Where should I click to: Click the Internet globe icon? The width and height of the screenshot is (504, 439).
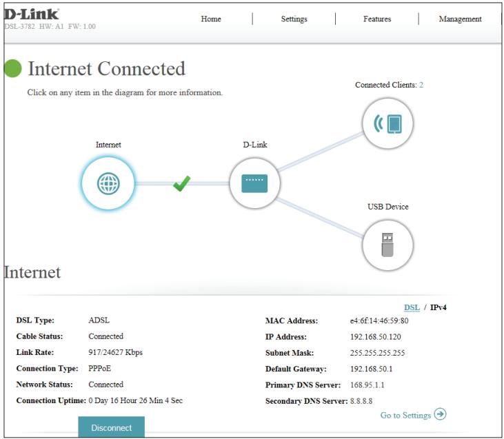tap(108, 183)
